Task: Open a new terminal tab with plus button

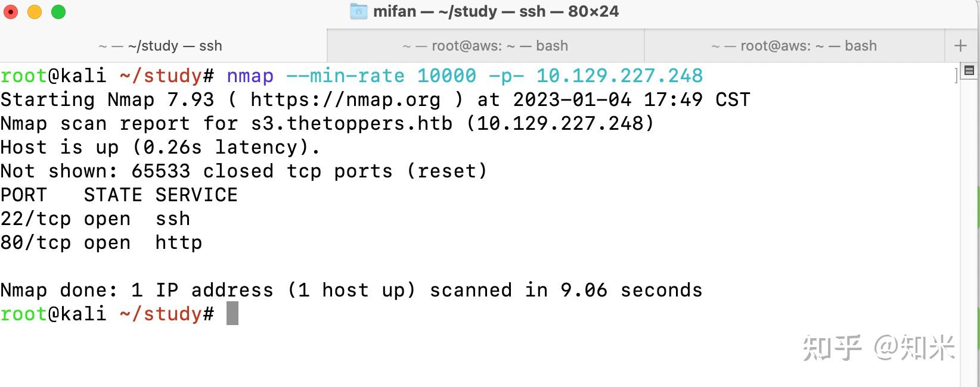Action: coord(960,46)
